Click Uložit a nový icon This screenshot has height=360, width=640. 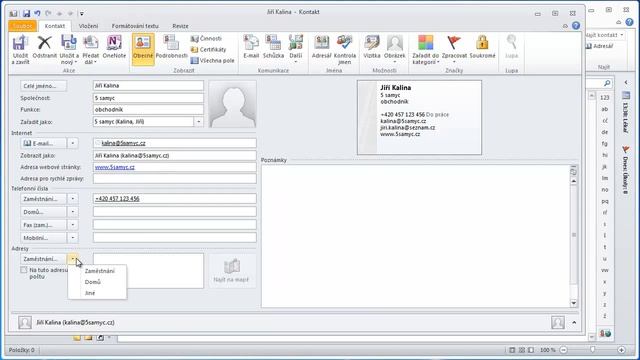tap(69, 49)
